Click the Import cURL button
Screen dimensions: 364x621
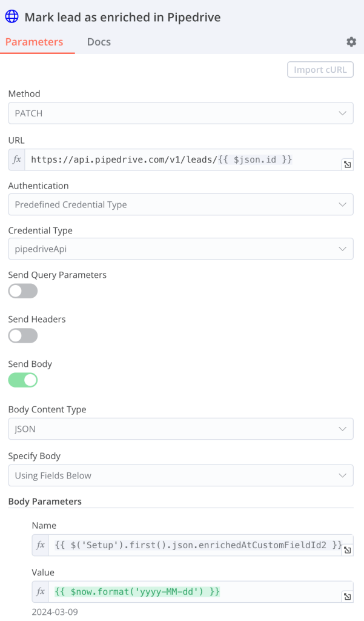[320, 69]
